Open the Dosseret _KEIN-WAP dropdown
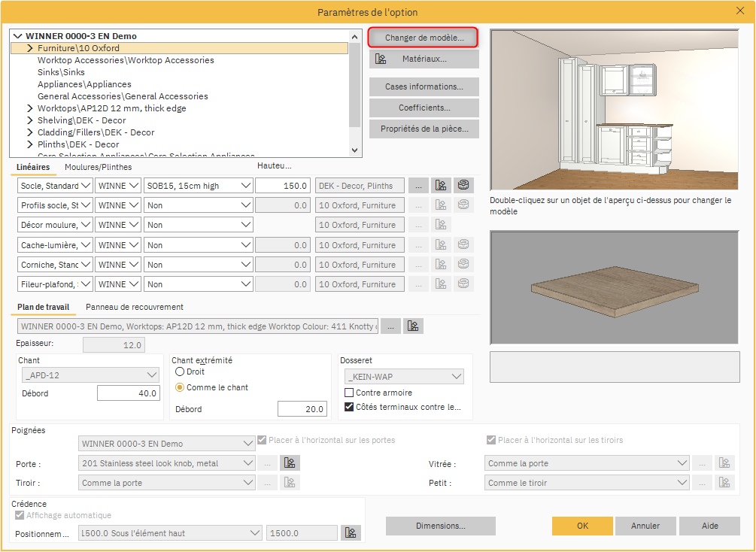Screen dimensions: 756x552 (404, 377)
